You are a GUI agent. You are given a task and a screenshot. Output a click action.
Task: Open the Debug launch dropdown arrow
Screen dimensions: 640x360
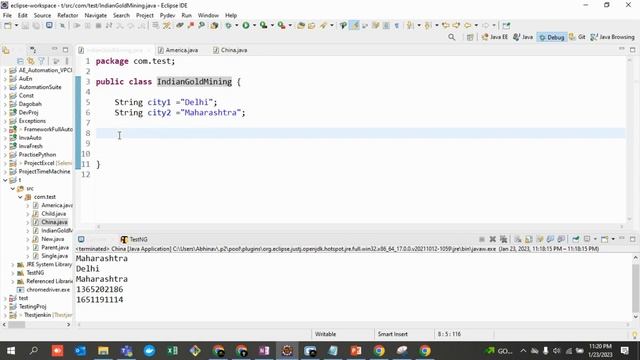(236, 25)
